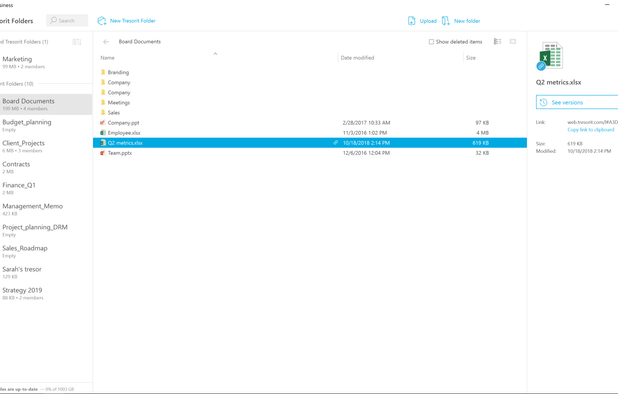Open Finance_Q1 tresor
The height and width of the screenshot is (394, 618).
tap(46, 188)
